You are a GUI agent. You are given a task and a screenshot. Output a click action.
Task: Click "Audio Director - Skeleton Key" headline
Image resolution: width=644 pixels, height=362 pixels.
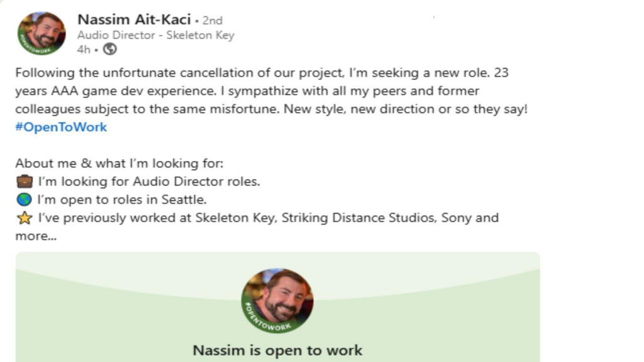click(x=155, y=35)
